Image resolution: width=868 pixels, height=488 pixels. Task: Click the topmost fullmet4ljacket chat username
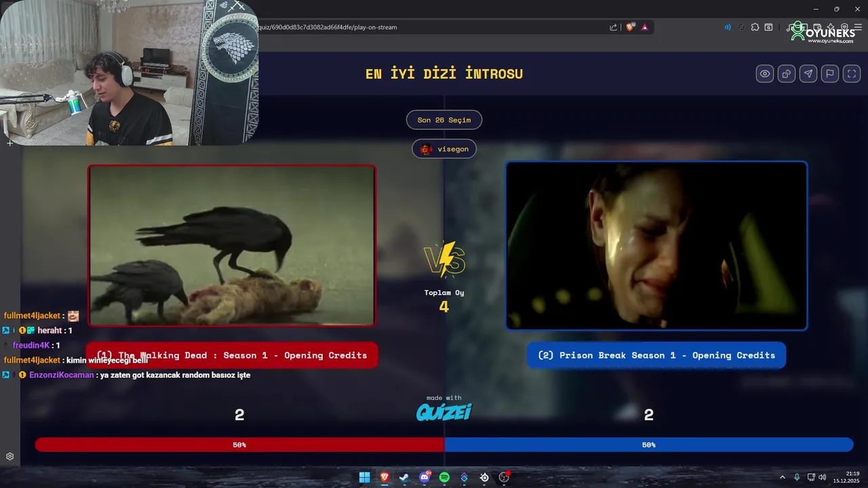click(32, 316)
